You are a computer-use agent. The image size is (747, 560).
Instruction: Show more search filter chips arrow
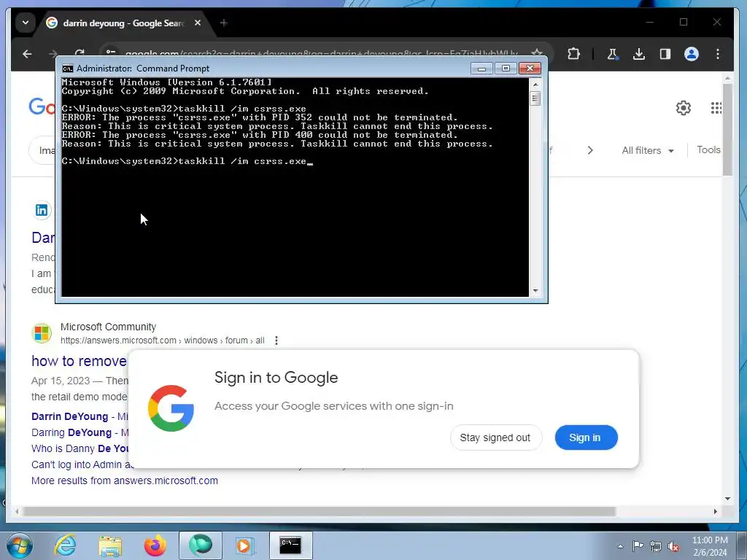[590, 150]
